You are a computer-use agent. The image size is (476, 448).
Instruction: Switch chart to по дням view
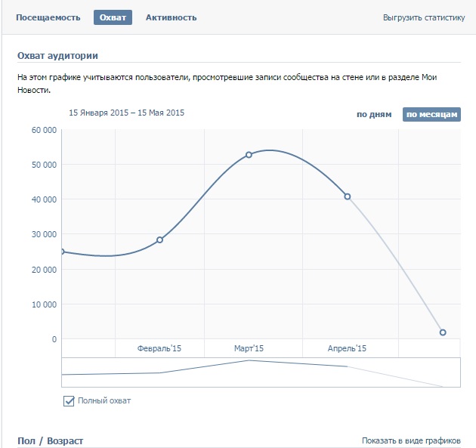[x=374, y=114]
